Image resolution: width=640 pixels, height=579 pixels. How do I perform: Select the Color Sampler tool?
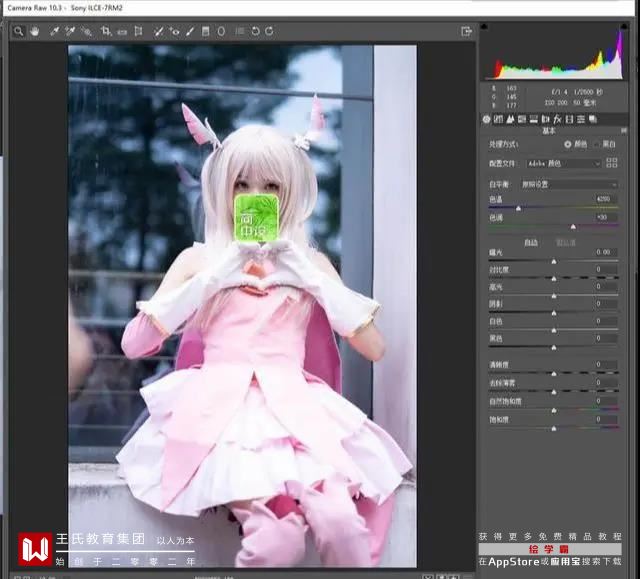[70, 31]
